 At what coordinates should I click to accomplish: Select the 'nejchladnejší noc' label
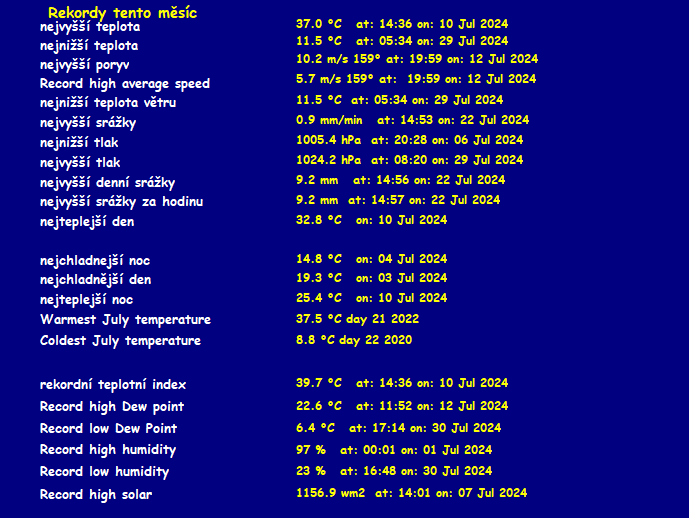95,261
